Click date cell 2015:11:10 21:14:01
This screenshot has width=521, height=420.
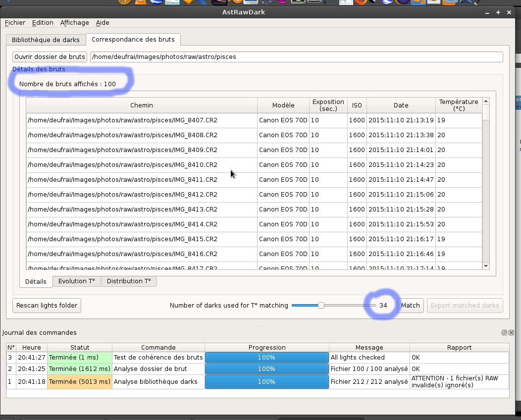click(401, 150)
